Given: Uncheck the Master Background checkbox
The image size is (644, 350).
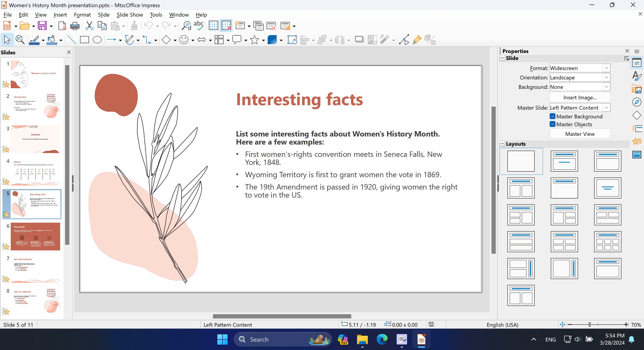Looking at the screenshot, I should click(553, 116).
